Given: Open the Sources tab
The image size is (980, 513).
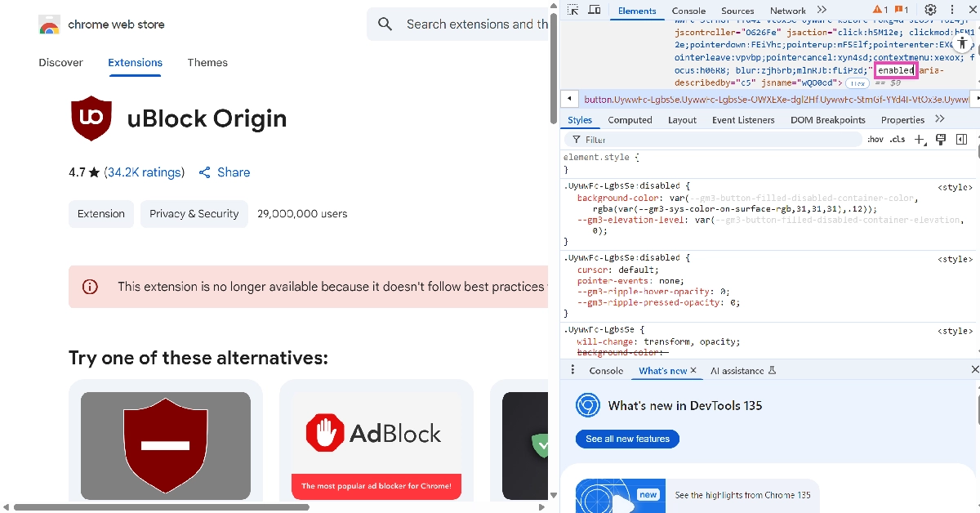Looking at the screenshot, I should coord(737,11).
